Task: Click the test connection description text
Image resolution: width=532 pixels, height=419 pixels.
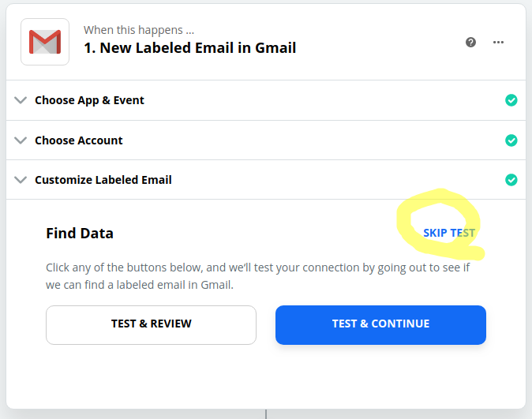Action: (x=258, y=276)
